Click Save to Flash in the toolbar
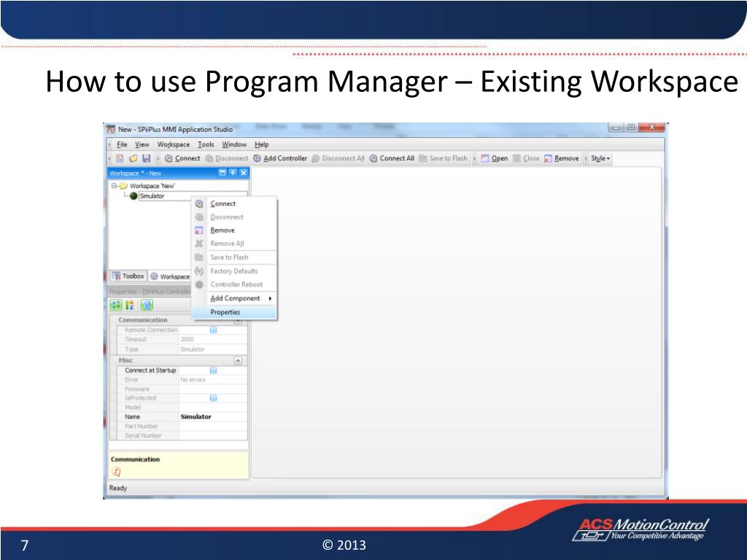Viewport: 747px width, 560px height. tap(443, 158)
